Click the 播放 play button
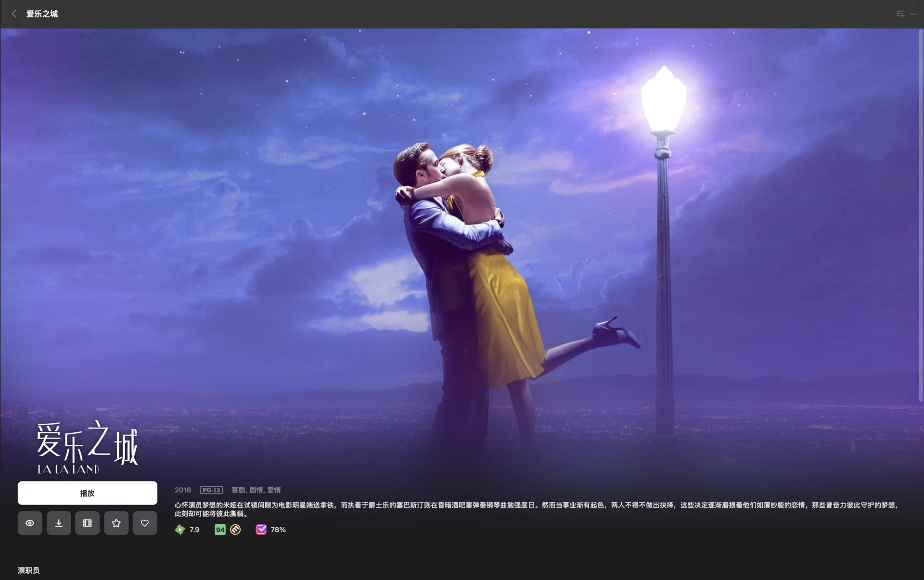Viewport: 924px width, 580px height. coord(88,493)
